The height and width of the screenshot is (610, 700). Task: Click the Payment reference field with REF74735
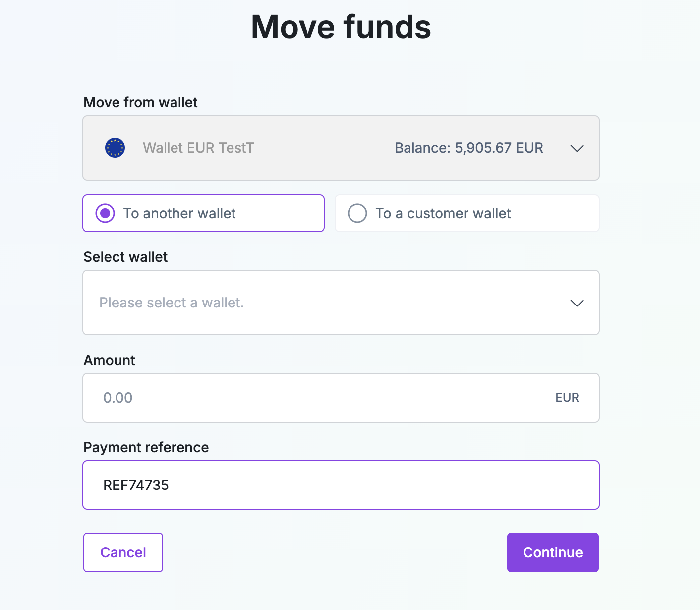click(x=341, y=485)
